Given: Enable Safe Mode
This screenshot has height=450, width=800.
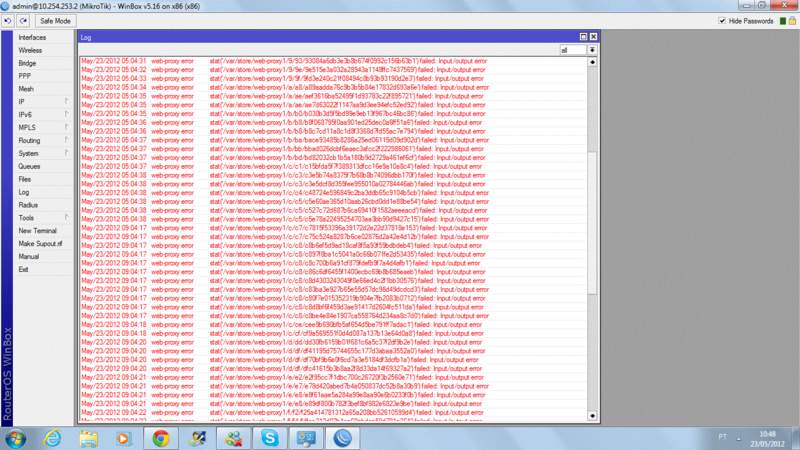Looking at the screenshot, I should 55,21.
